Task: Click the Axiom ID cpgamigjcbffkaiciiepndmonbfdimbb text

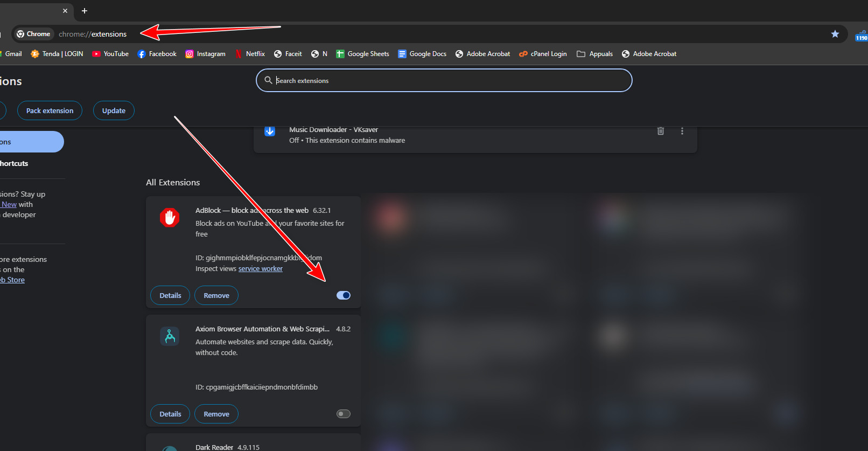Action: [x=256, y=387]
